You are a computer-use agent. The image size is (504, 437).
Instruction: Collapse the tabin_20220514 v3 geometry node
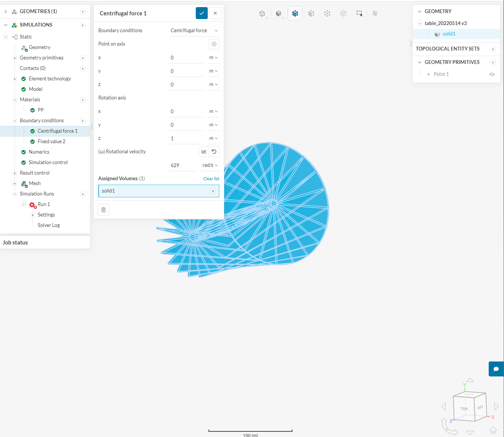pos(420,24)
